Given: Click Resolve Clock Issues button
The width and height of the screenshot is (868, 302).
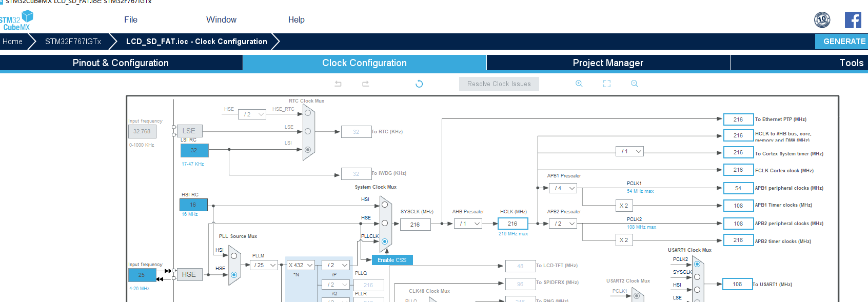Looking at the screenshot, I should pyautogui.click(x=499, y=84).
